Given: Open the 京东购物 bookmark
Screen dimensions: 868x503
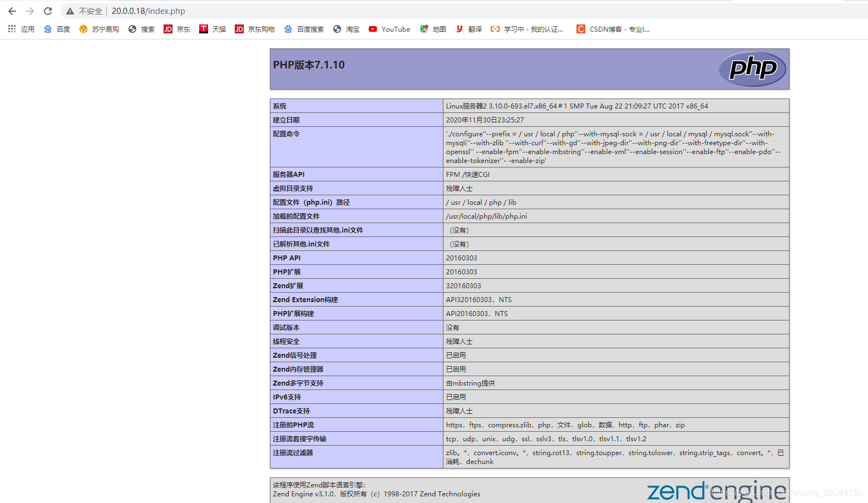Looking at the screenshot, I should coord(255,29).
